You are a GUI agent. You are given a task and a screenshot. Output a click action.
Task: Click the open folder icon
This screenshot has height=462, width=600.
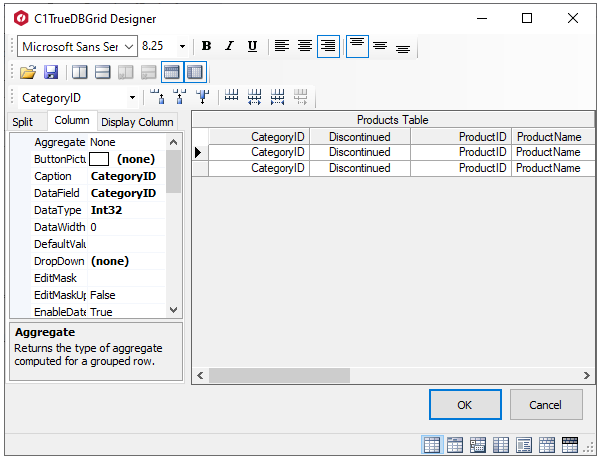[x=28, y=72]
